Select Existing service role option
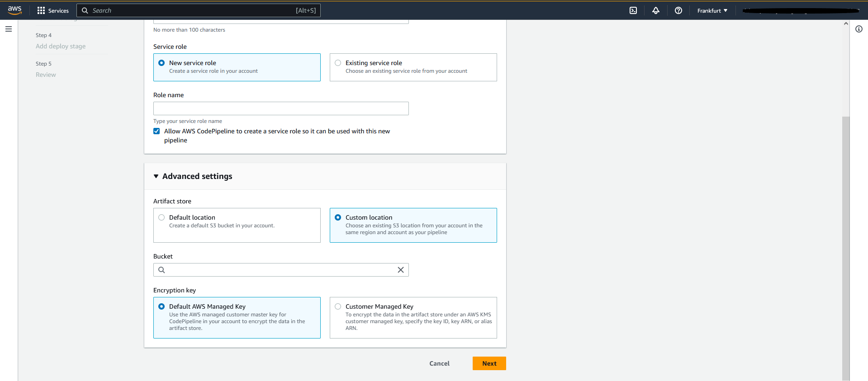 coord(413,67)
